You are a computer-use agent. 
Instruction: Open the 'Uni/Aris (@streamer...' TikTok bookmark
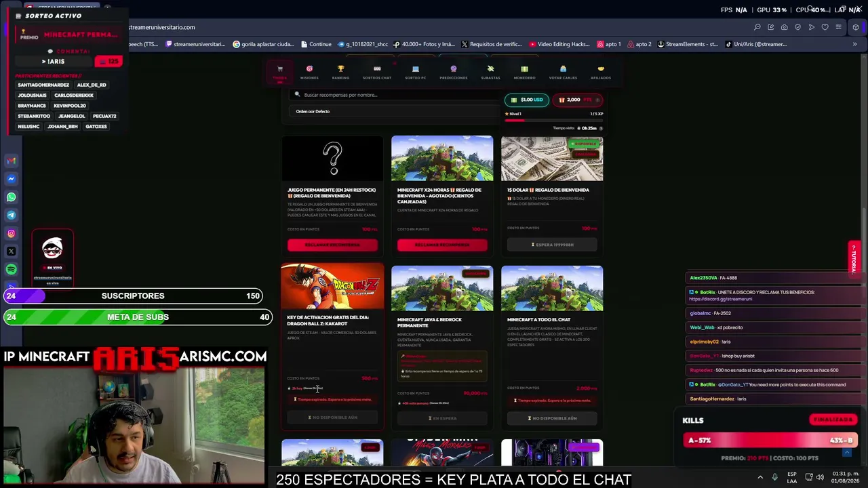click(x=756, y=44)
